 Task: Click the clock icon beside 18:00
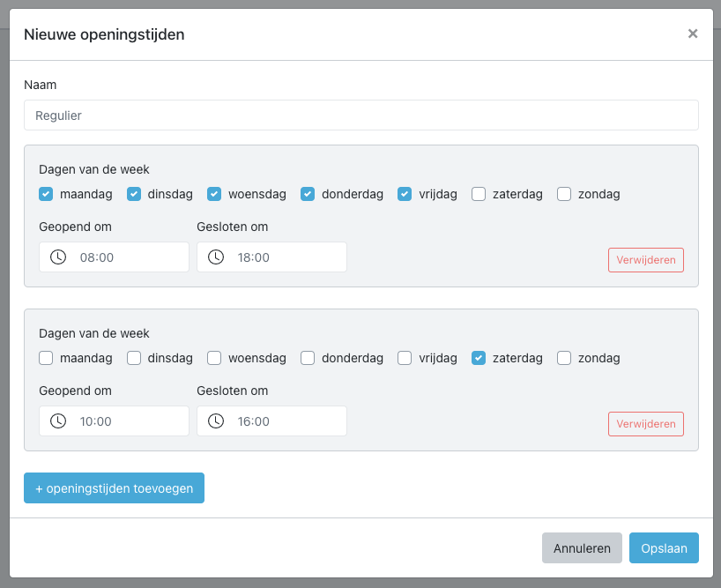[216, 257]
